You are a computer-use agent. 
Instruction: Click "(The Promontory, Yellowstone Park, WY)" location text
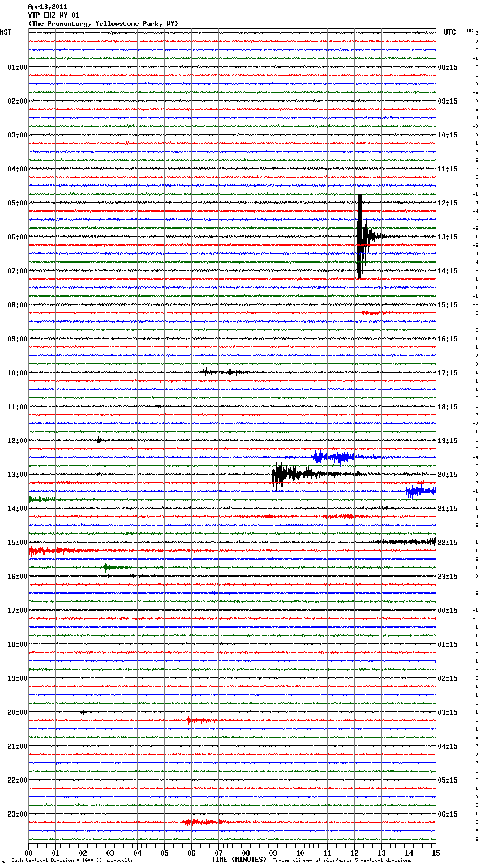coord(103,24)
